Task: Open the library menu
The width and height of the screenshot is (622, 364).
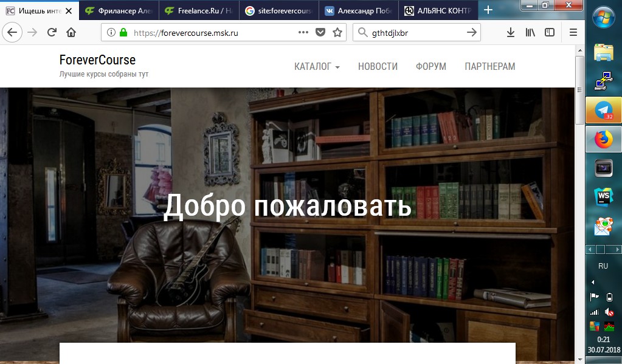Action: pos(530,33)
